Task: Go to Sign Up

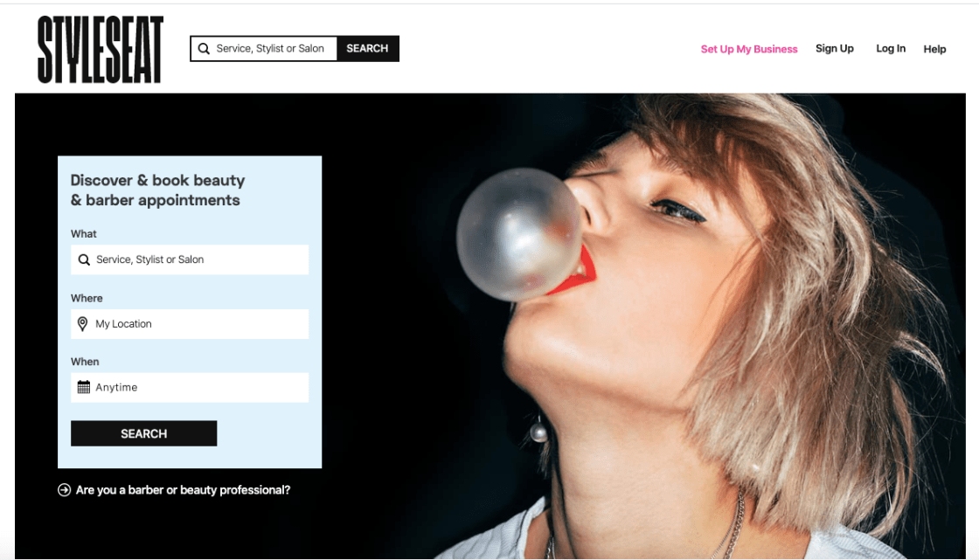Action: click(x=834, y=49)
